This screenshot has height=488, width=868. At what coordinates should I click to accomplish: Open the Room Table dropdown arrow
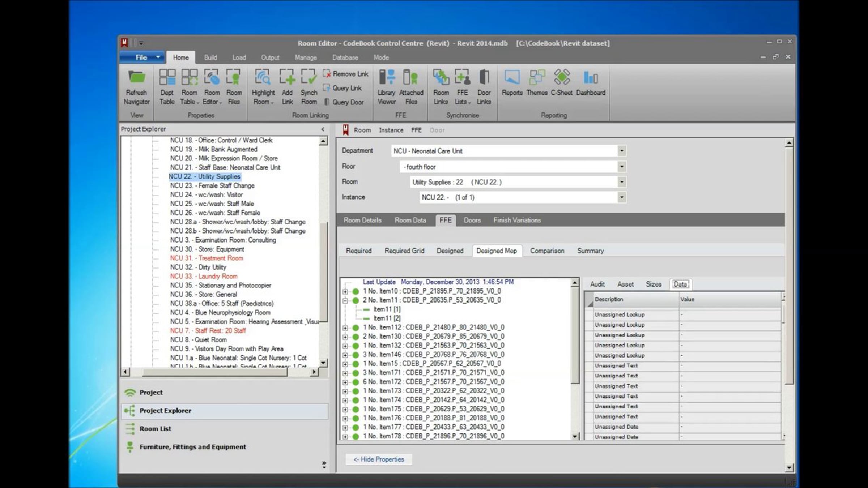tap(198, 103)
